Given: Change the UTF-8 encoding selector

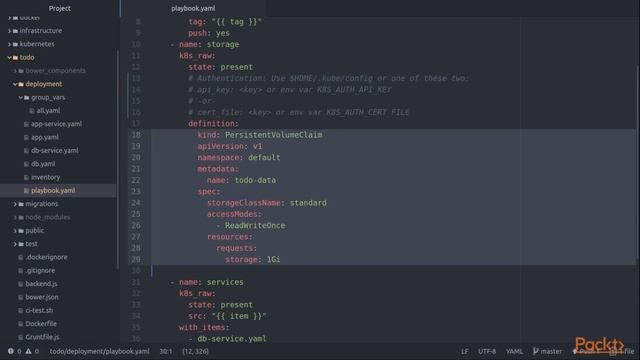Looking at the screenshot, I should pyautogui.click(x=487, y=351).
